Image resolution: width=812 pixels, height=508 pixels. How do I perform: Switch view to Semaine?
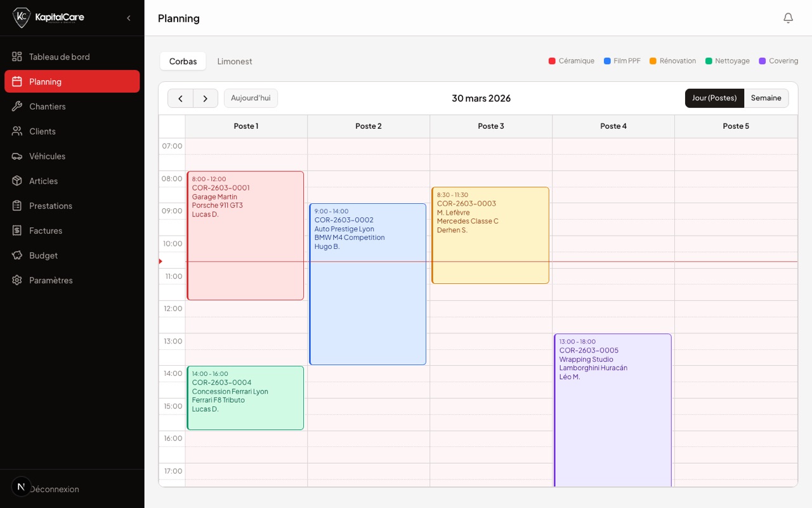766,98
